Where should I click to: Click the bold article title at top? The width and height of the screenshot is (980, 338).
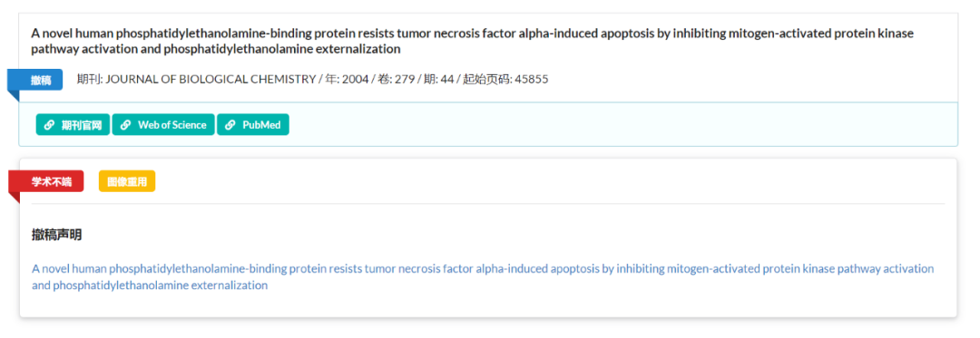(473, 41)
